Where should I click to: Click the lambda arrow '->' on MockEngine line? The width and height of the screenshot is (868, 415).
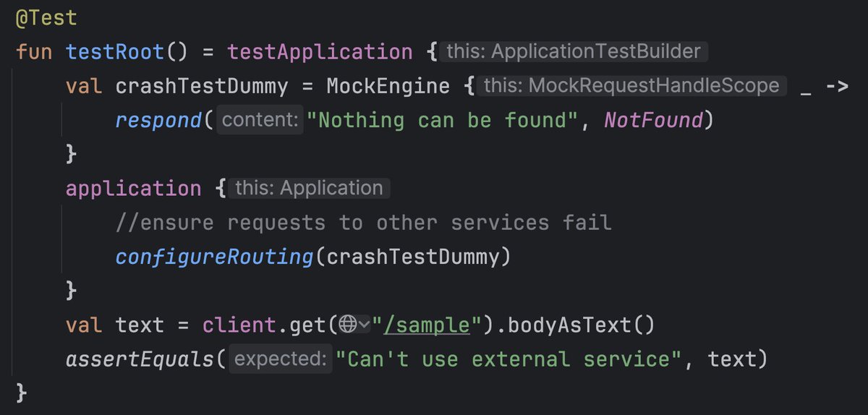(x=836, y=87)
